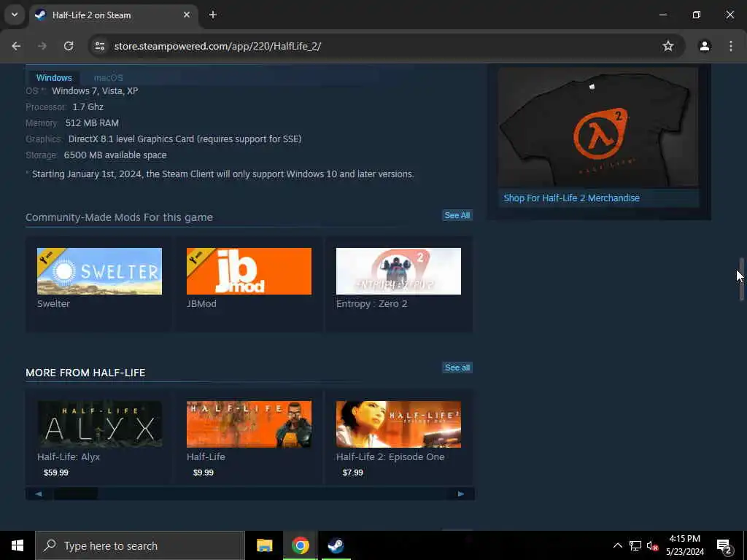Click the $7.99 price tag
This screenshot has height=560, width=747.
pyautogui.click(x=353, y=472)
